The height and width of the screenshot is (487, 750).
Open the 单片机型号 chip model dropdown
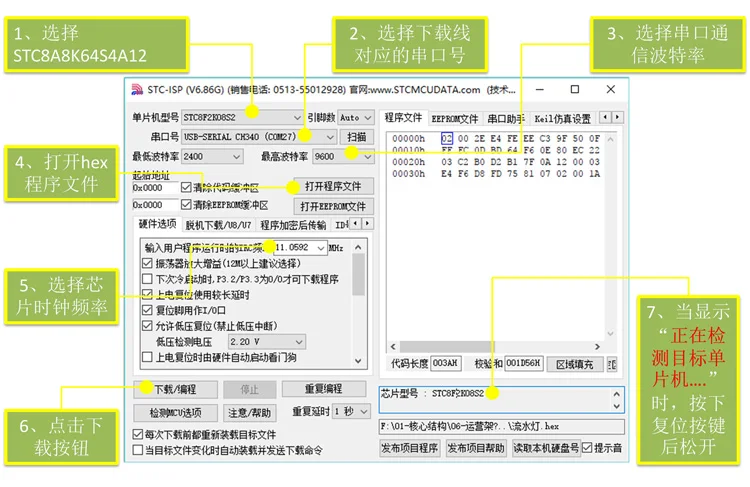[242, 117]
